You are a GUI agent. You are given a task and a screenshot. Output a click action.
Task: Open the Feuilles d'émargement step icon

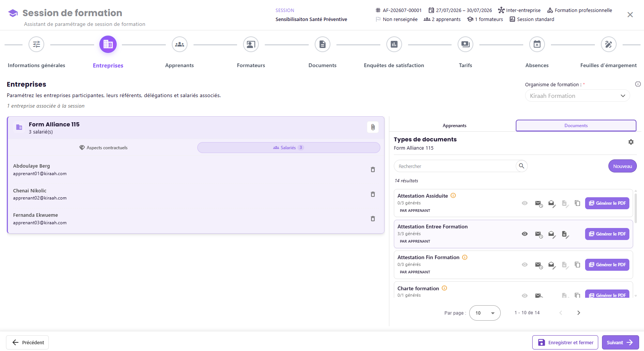click(x=609, y=44)
